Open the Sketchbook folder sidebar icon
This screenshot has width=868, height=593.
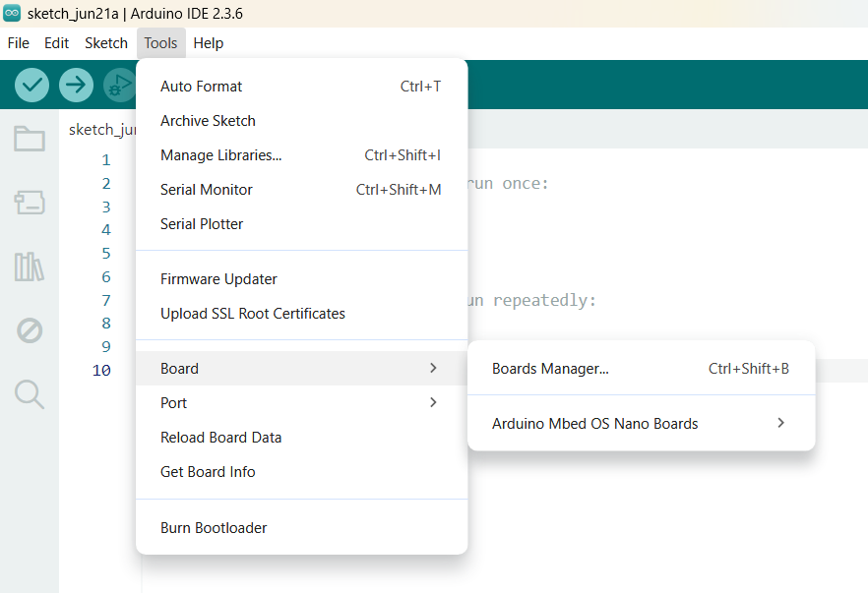pos(30,139)
